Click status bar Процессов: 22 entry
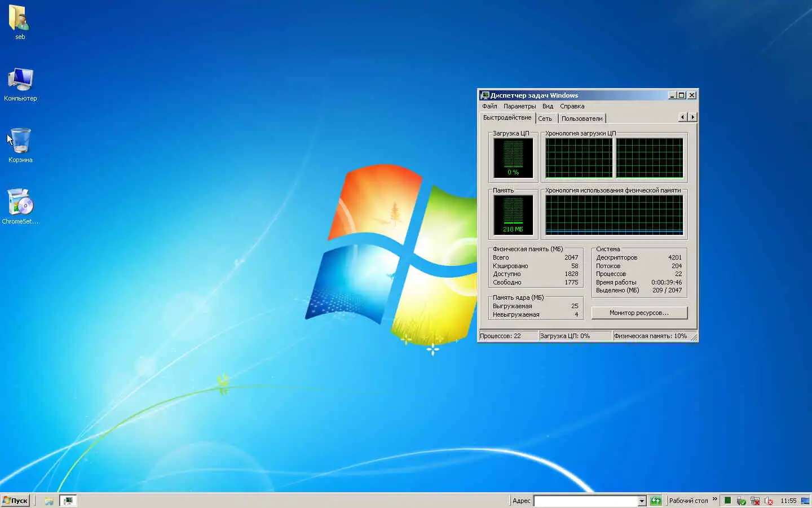Screen dimensions: 812x508 click(x=508, y=336)
